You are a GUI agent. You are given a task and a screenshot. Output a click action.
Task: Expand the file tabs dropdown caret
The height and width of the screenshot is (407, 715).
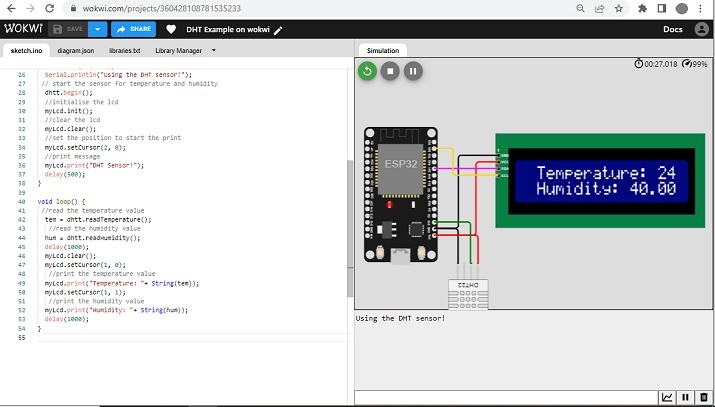click(213, 50)
